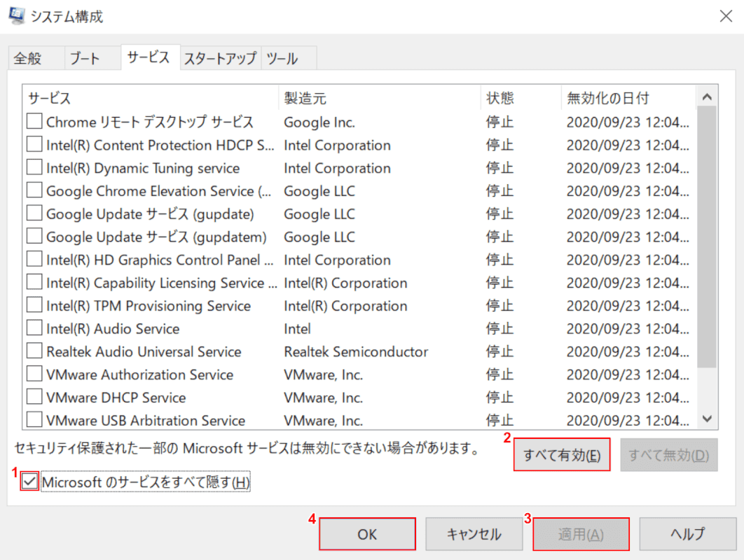Go to the スタートアップ tab

pos(220,58)
